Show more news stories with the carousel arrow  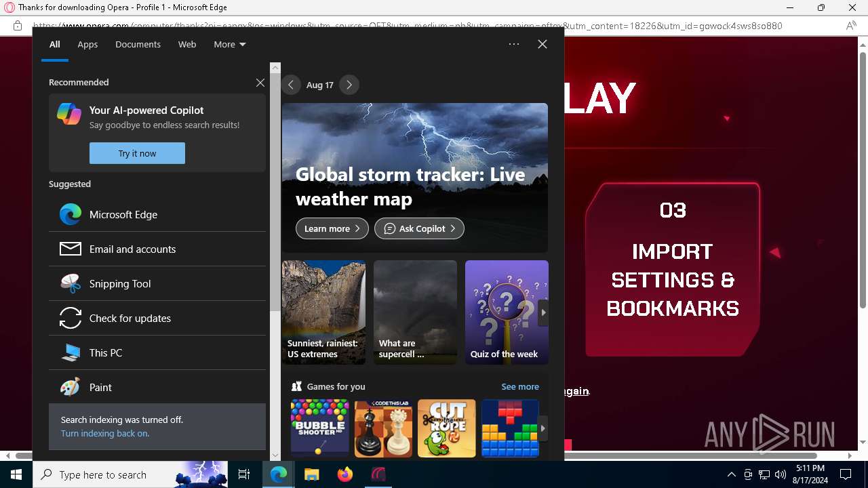coord(543,312)
